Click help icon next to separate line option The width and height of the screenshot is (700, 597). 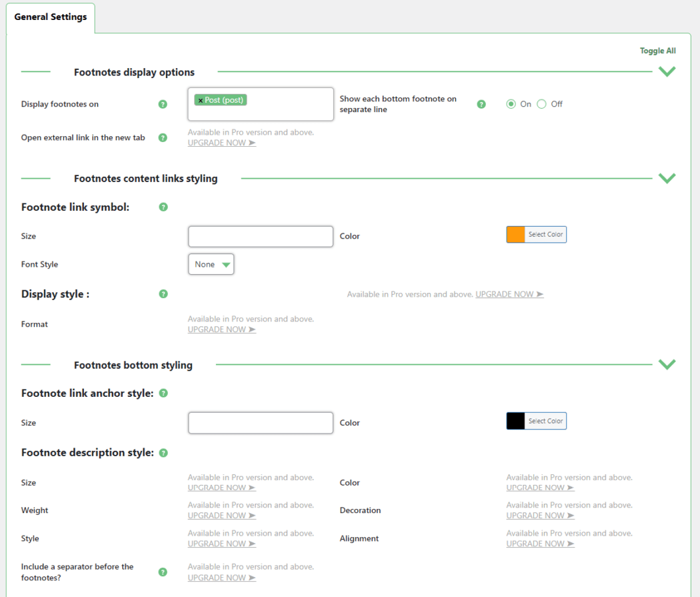coord(481,105)
